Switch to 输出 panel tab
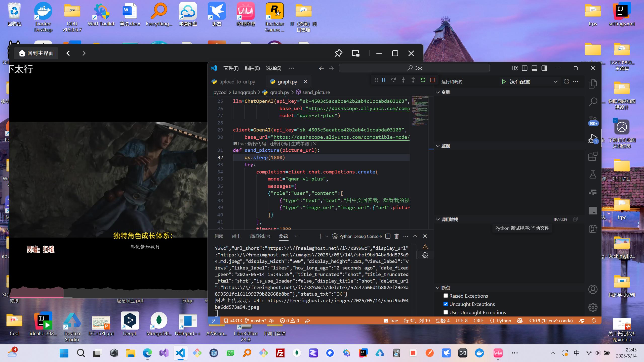Image resolution: width=644 pixels, height=362 pixels. [236, 236]
